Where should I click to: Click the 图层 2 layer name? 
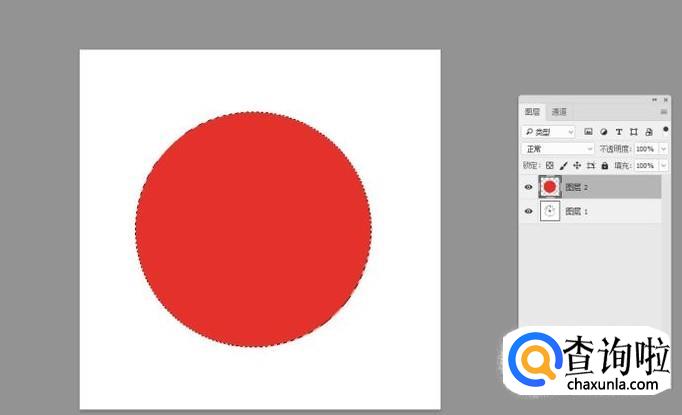coord(577,187)
